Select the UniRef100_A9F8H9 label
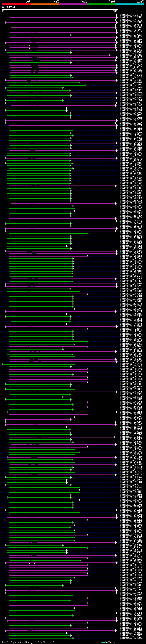146x644 pixels. [131, 630]
